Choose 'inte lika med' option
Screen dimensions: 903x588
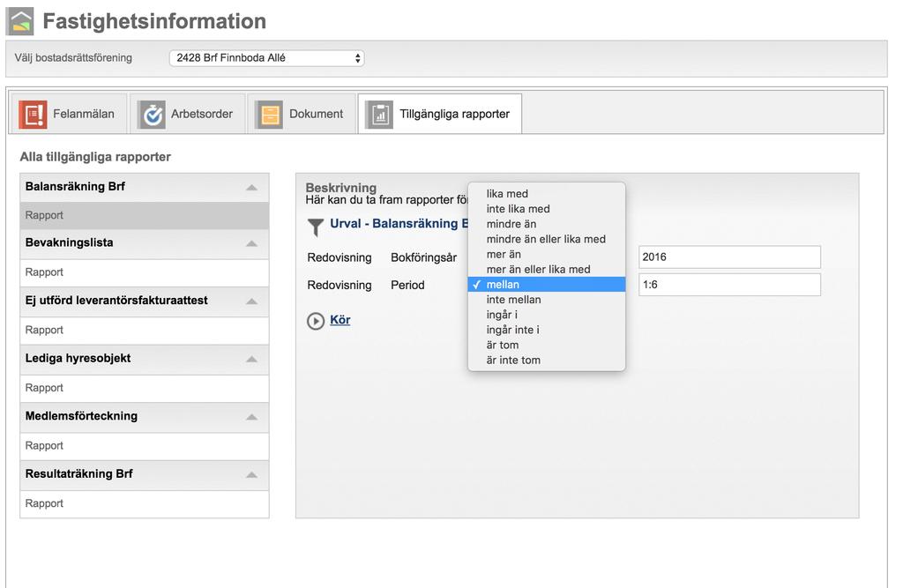point(547,208)
